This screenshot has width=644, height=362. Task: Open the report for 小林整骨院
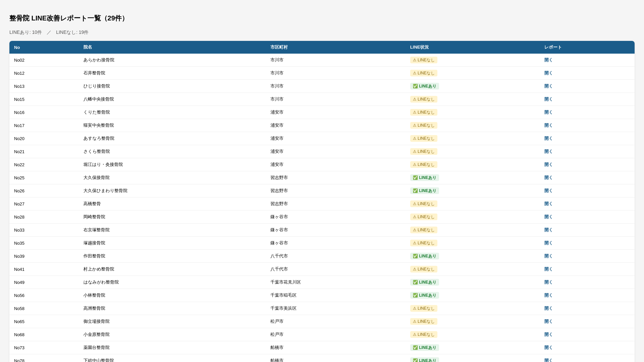(x=548, y=295)
